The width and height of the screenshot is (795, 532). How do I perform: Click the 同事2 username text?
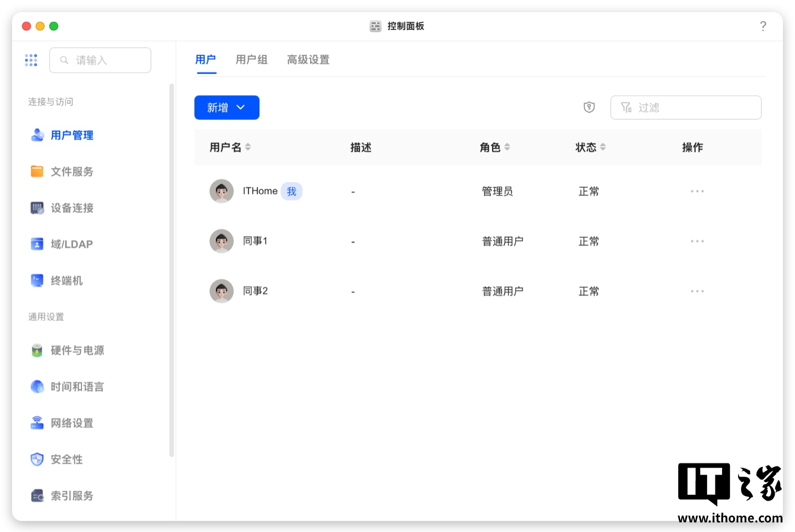[255, 291]
